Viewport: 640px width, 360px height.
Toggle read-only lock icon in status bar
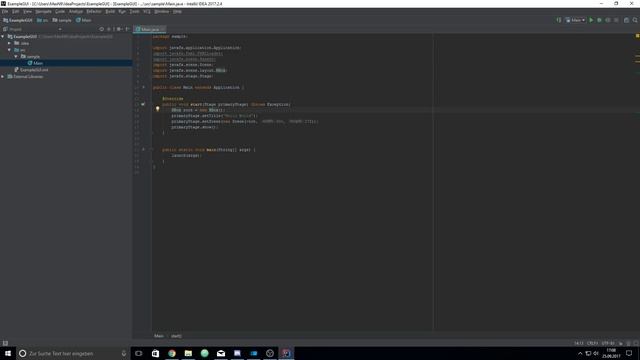(x=621, y=343)
